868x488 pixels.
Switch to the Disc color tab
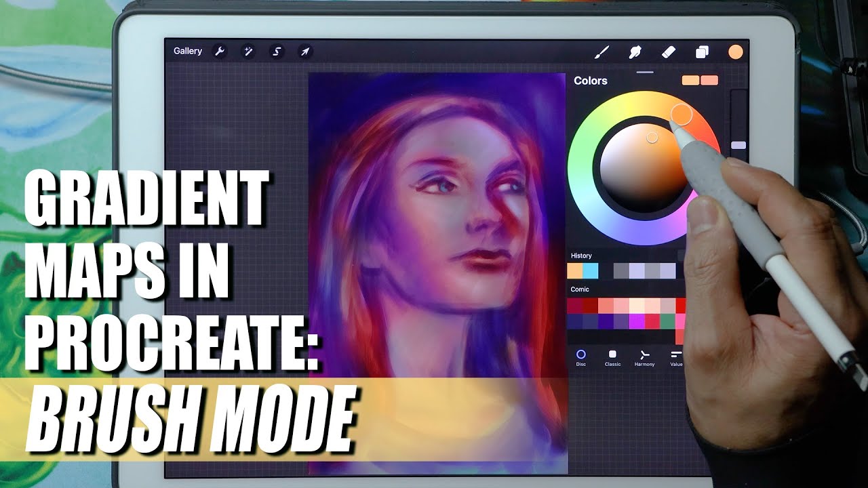pyautogui.click(x=581, y=358)
